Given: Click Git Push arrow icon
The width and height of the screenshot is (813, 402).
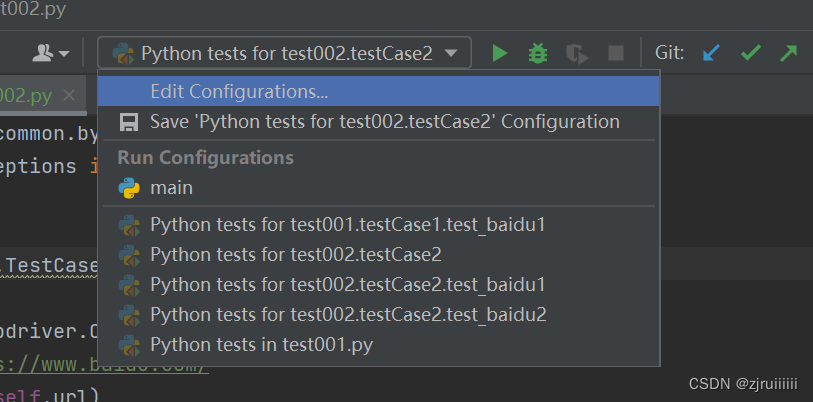Looking at the screenshot, I should (788, 53).
